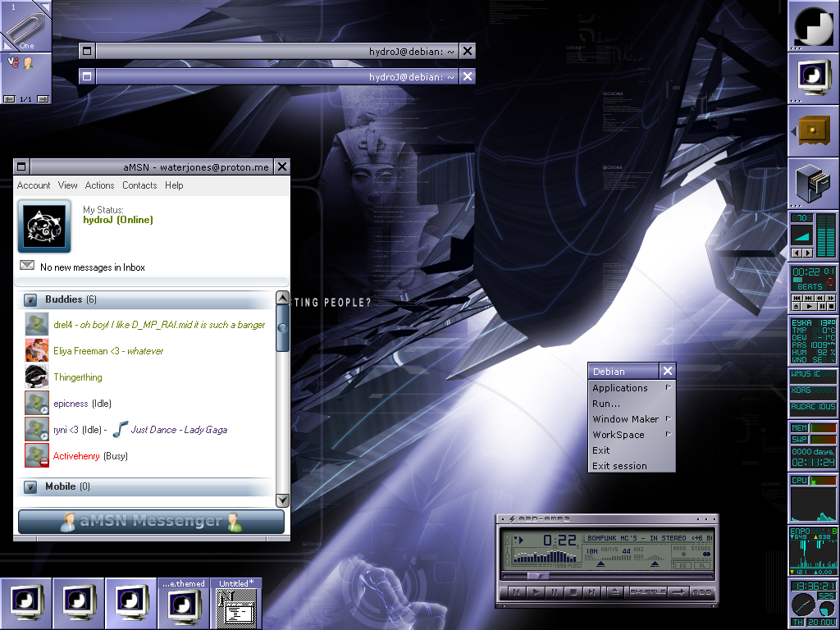840x630 pixels.
Task: Click the Activehenry busy contact icon
Action: point(36,455)
